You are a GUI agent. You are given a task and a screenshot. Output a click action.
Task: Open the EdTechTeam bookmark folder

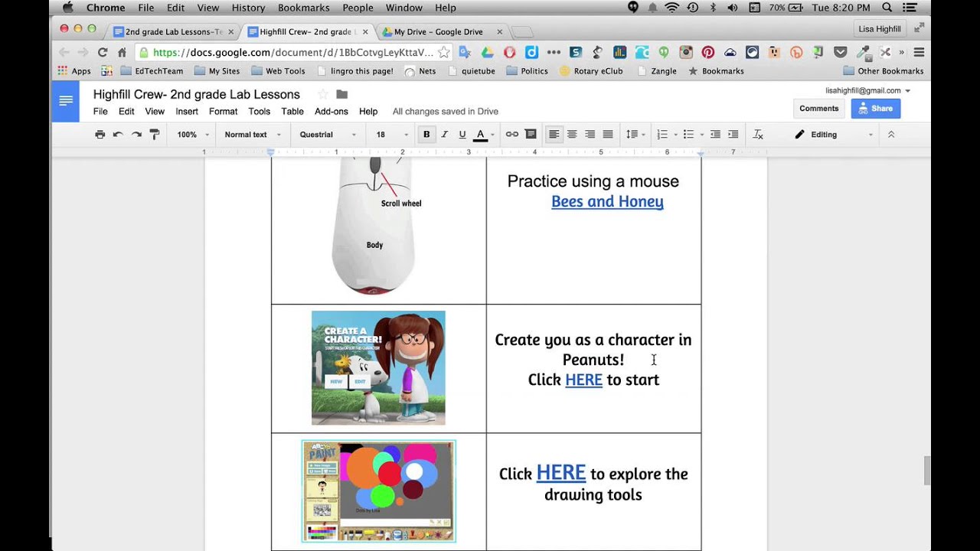(x=152, y=71)
